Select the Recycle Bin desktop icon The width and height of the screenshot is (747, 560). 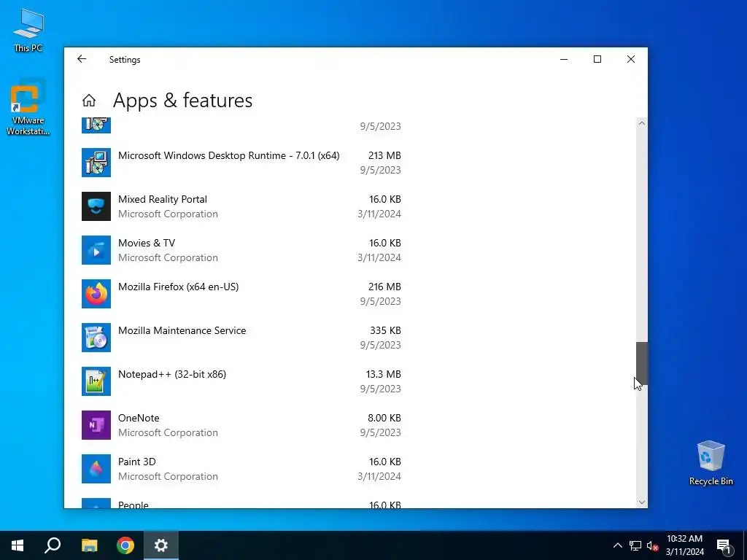tap(711, 463)
